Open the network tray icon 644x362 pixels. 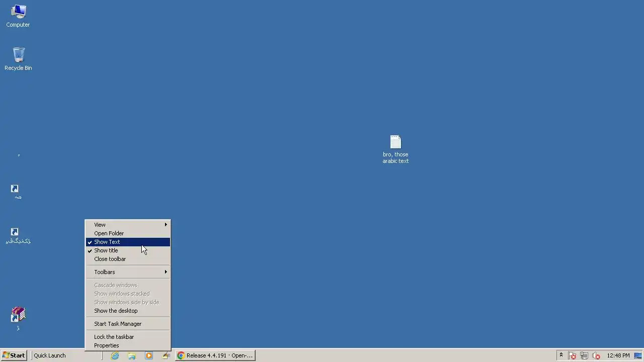click(584, 355)
